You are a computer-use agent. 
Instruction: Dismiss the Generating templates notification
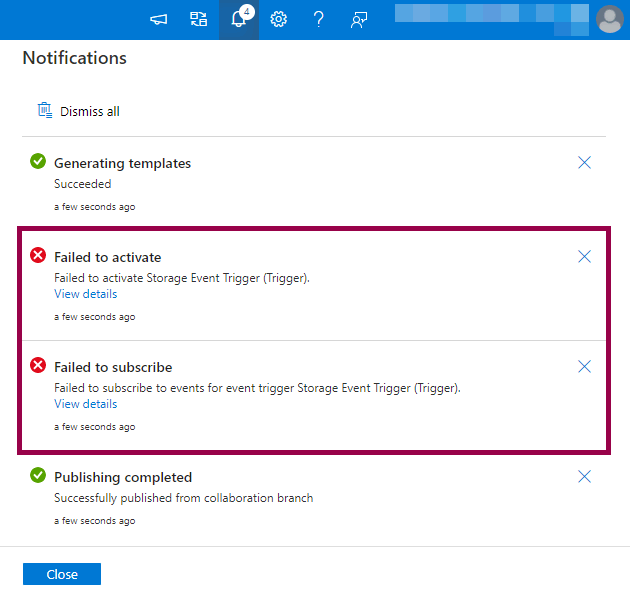(585, 163)
